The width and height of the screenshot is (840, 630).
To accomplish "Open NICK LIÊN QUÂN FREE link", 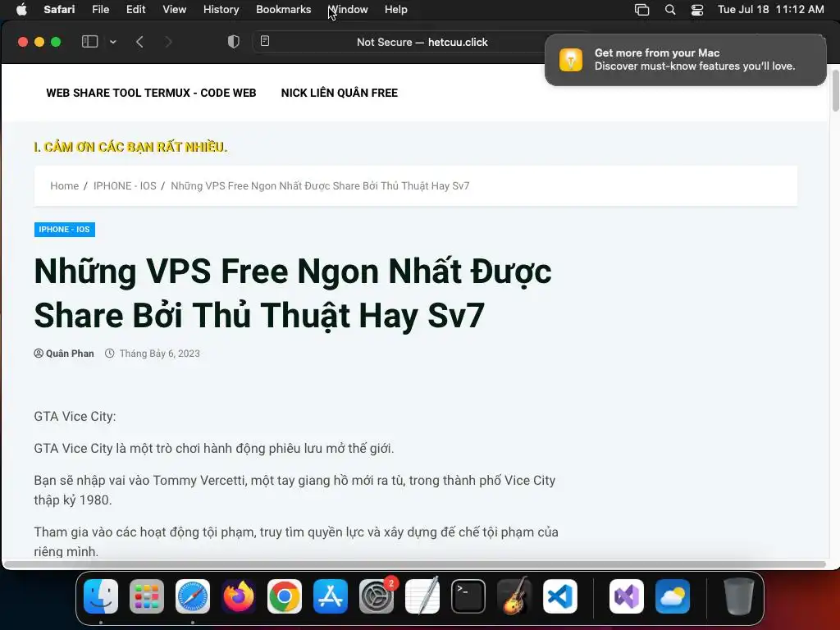I will coord(339,93).
